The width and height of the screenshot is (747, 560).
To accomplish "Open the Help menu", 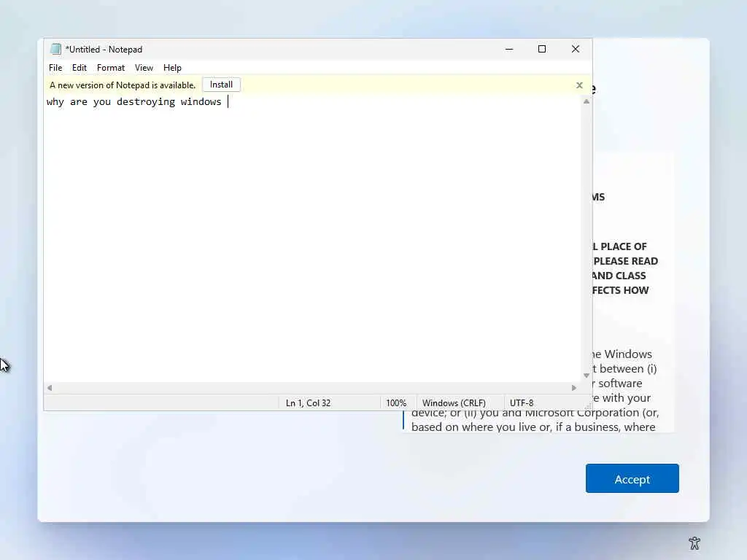I will tap(172, 68).
